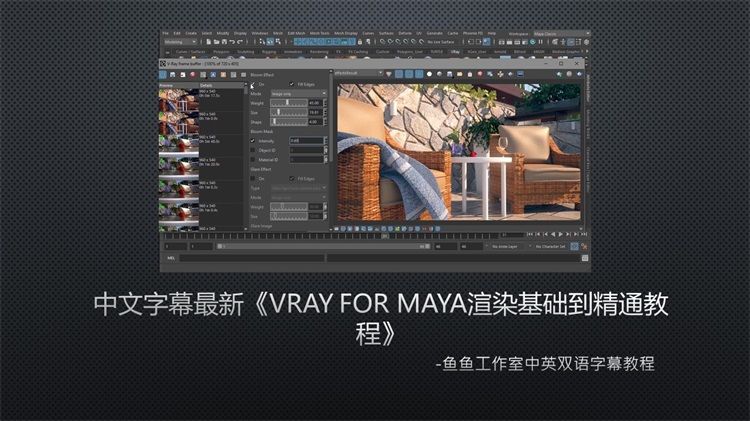The width and height of the screenshot is (750, 421).
Task: Enable the Bloom Mask Object ID checkbox
Action: click(253, 150)
